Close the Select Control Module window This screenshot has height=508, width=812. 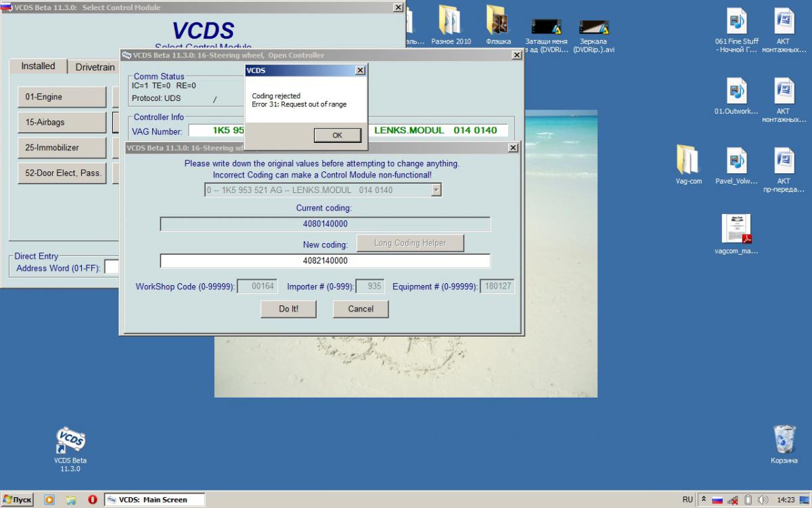pyautogui.click(x=398, y=7)
